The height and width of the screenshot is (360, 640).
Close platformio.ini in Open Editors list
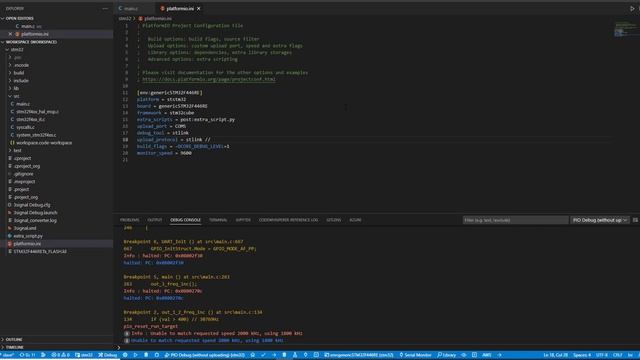[10, 34]
